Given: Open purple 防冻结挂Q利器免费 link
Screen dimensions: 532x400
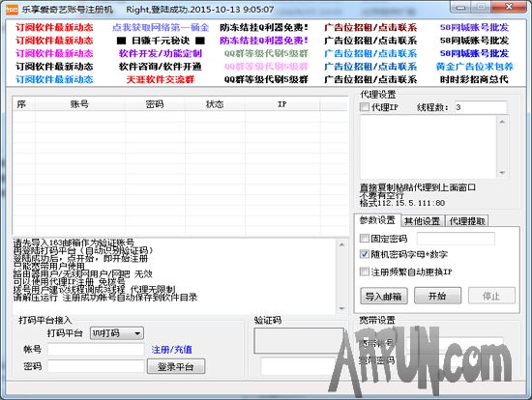Looking at the screenshot, I should [264, 41].
